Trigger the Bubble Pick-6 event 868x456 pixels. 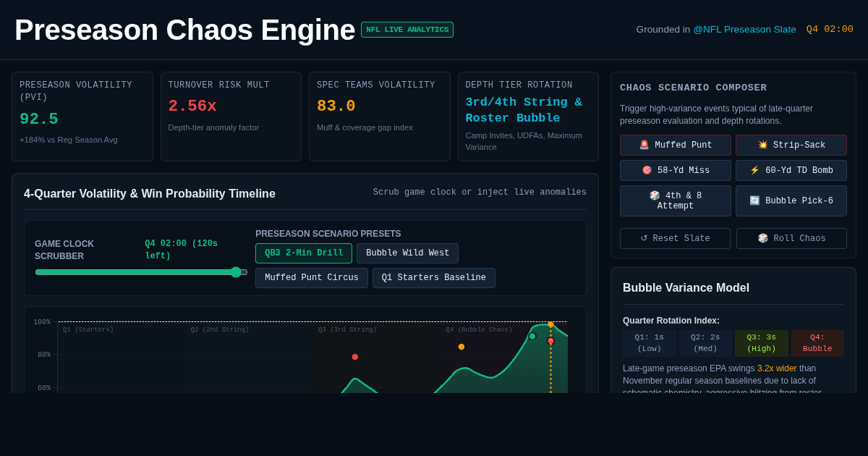coord(791,201)
